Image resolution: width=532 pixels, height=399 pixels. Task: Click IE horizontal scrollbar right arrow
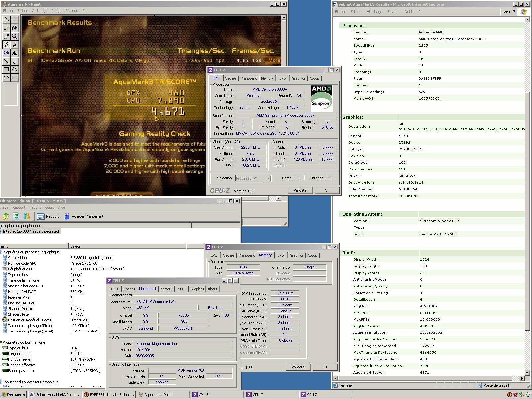[x=522, y=378]
